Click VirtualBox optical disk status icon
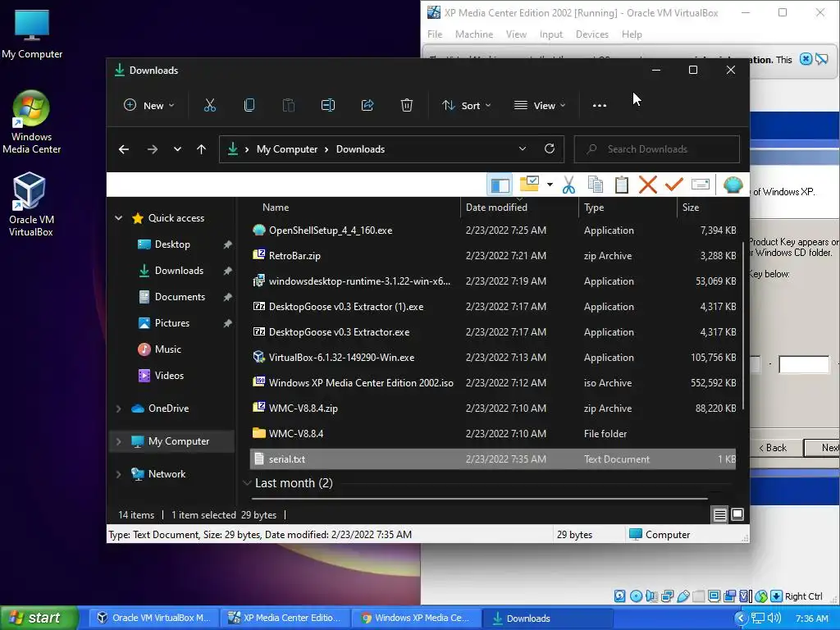840x630 pixels. [636, 596]
